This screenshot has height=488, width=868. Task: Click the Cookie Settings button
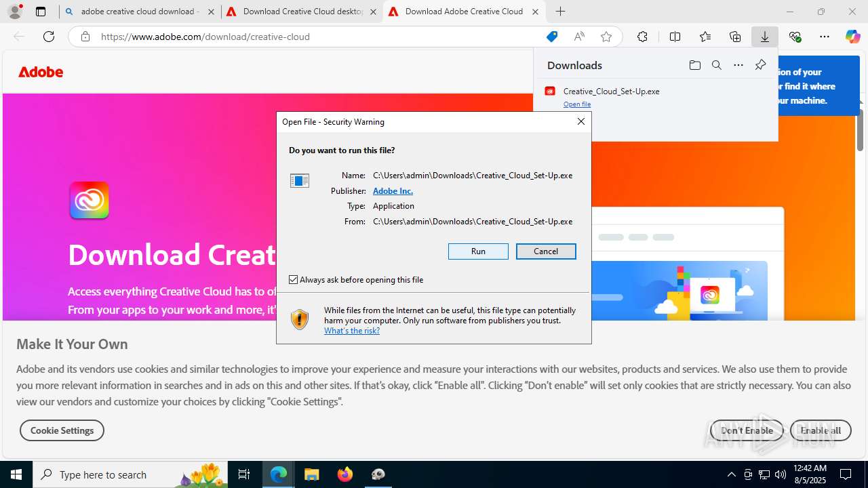click(x=62, y=430)
